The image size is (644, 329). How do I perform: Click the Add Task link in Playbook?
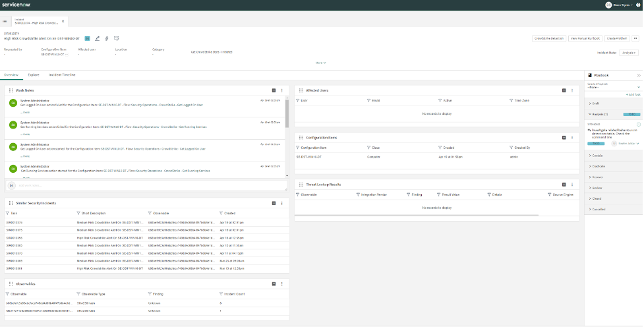[x=633, y=95]
